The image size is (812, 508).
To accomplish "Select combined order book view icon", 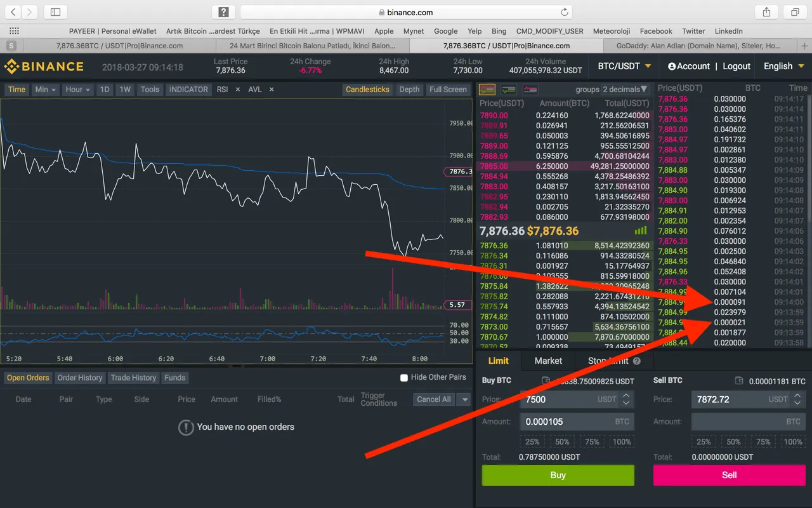I will (487, 90).
